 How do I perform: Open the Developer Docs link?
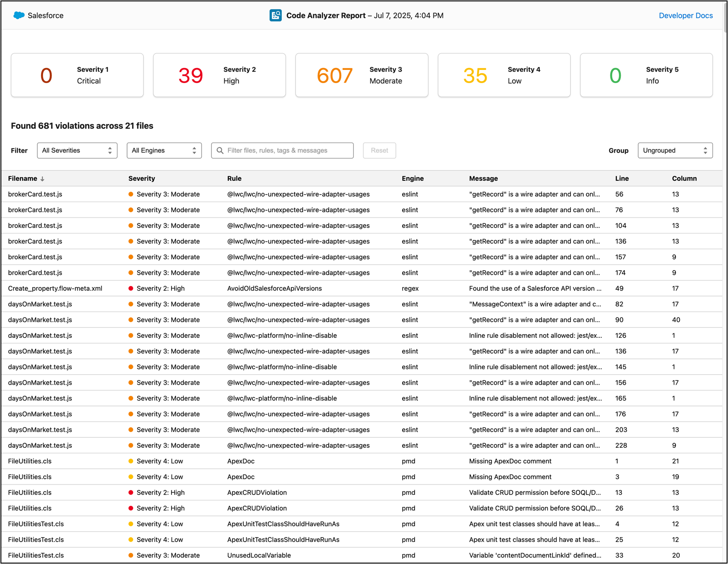(x=686, y=15)
